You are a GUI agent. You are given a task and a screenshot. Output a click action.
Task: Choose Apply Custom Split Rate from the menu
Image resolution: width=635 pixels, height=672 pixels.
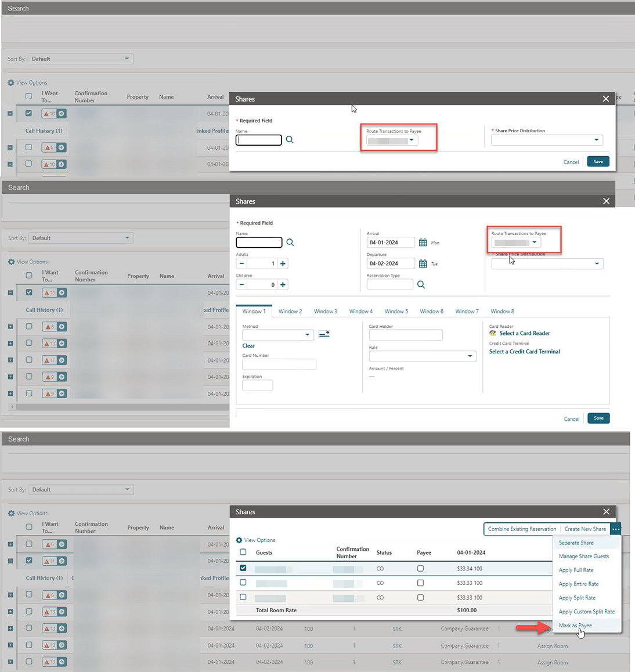(587, 612)
